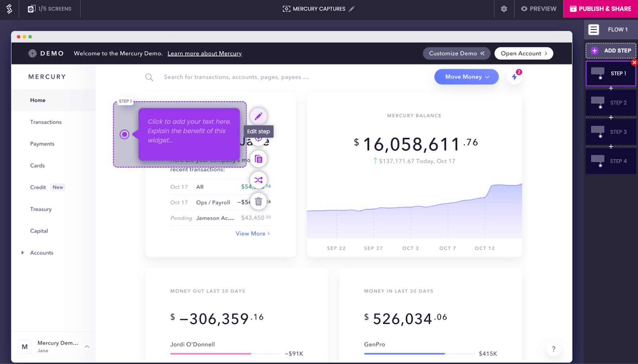Open Transactions in the sidebar

pos(46,122)
